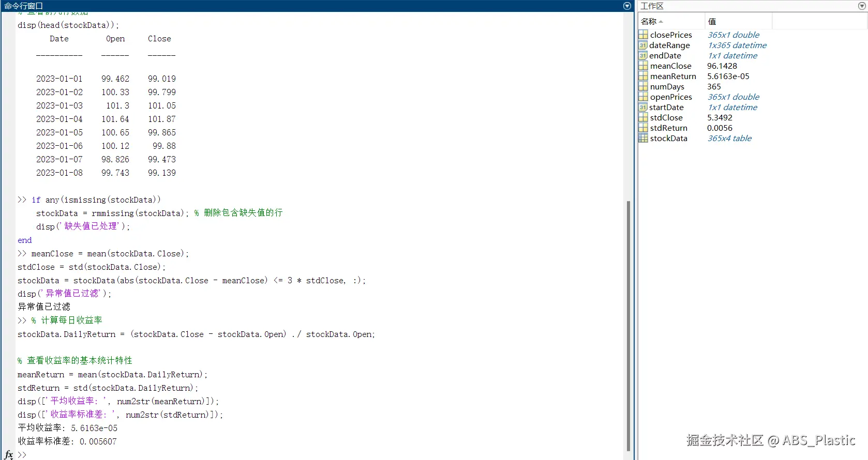Click the green end keyword line
Image resolution: width=868 pixels, height=460 pixels.
[x=25, y=240]
